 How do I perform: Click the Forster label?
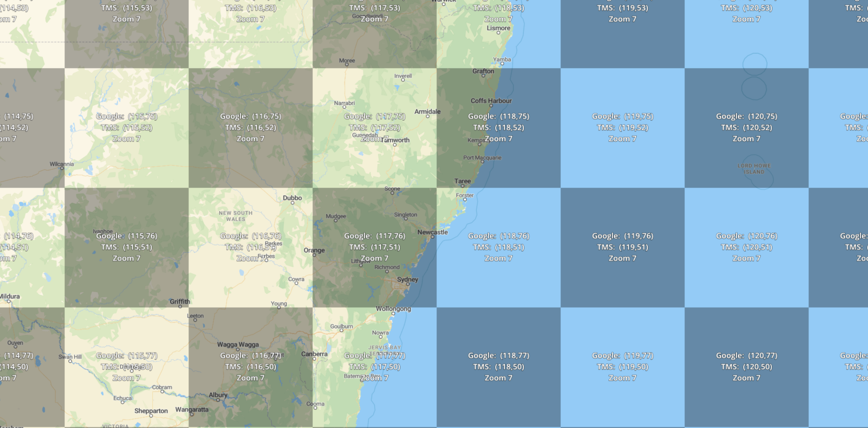465,195
